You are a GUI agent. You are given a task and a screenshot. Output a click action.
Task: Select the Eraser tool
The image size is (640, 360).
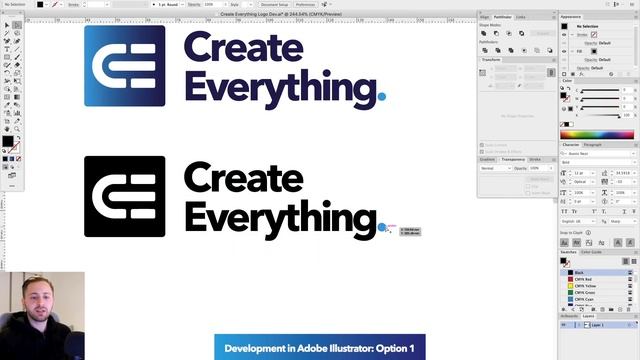[x=17, y=65]
